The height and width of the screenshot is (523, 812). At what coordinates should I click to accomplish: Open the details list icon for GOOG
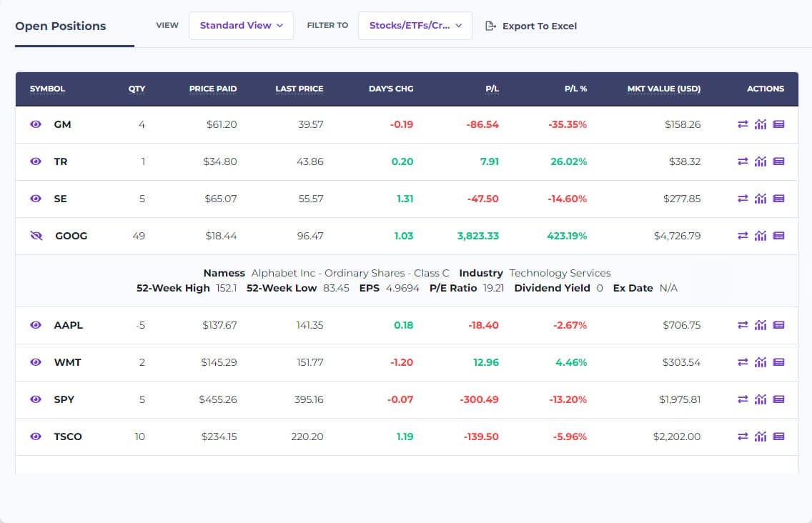[778, 236]
